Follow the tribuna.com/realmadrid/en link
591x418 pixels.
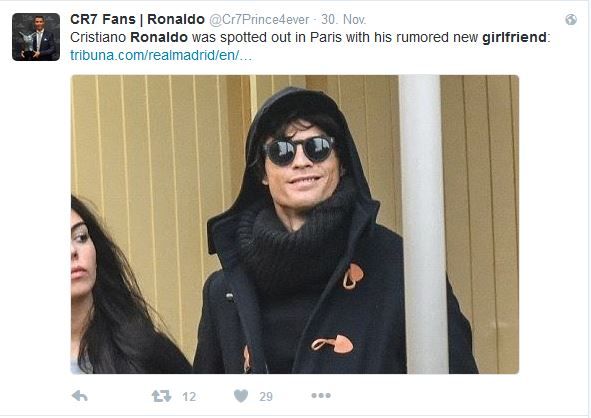point(161,55)
